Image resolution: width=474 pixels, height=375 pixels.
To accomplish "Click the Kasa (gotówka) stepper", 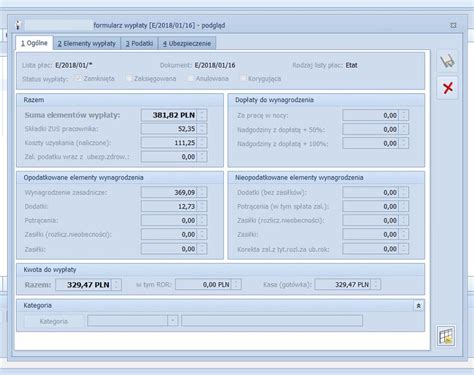I will point(376,285).
